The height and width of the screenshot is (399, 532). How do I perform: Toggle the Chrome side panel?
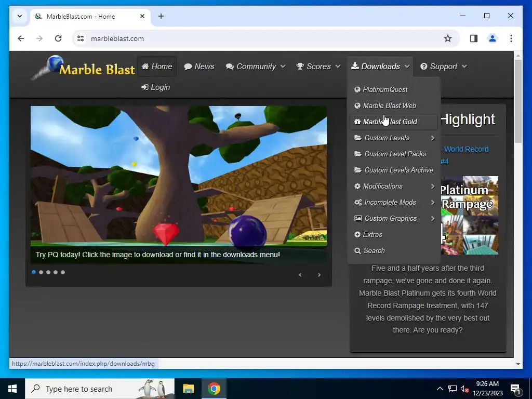click(474, 38)
